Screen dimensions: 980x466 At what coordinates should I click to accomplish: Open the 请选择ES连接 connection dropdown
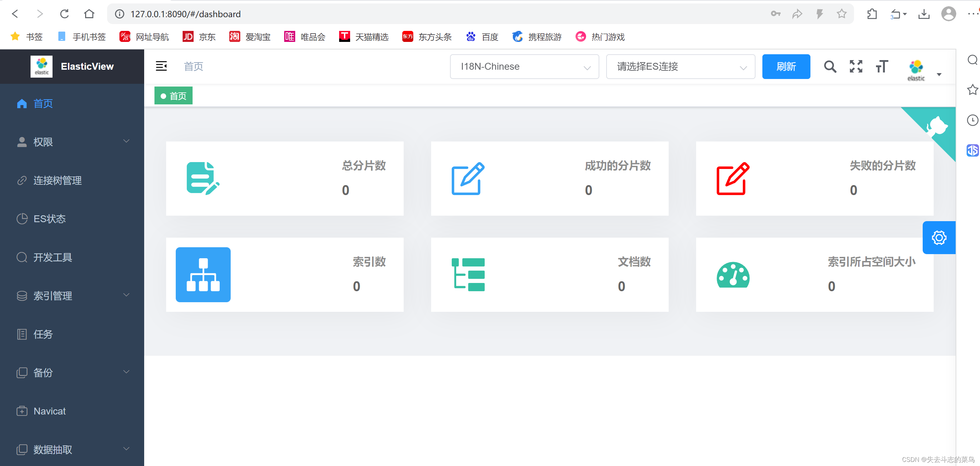(680, 66)
